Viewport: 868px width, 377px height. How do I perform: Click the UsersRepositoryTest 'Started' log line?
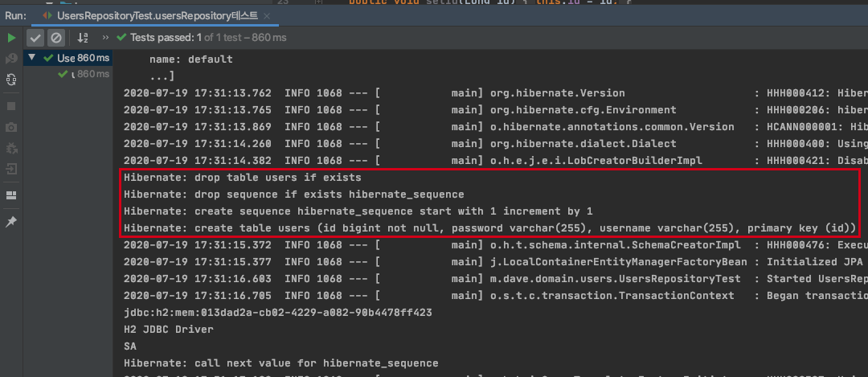tap(495, 278)
